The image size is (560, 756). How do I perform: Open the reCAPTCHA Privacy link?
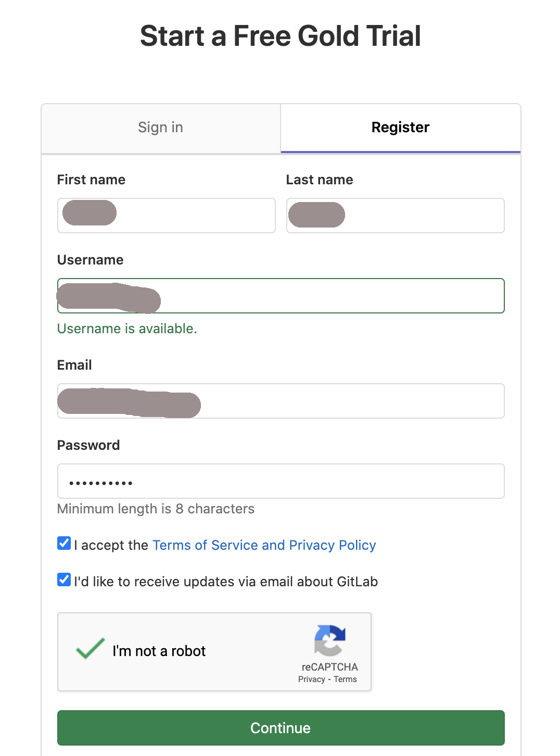click(x=311, y=679)
